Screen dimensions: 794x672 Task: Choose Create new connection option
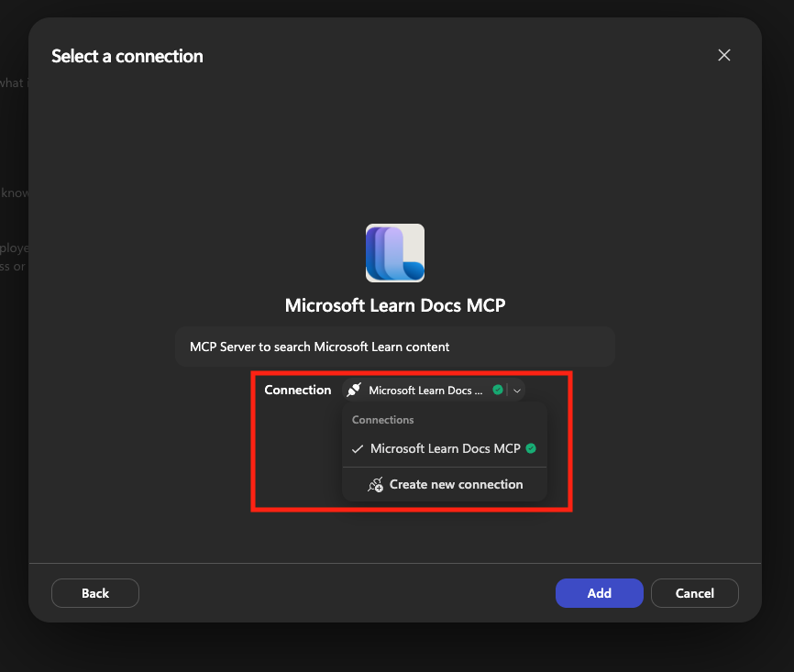coord(445,485)
